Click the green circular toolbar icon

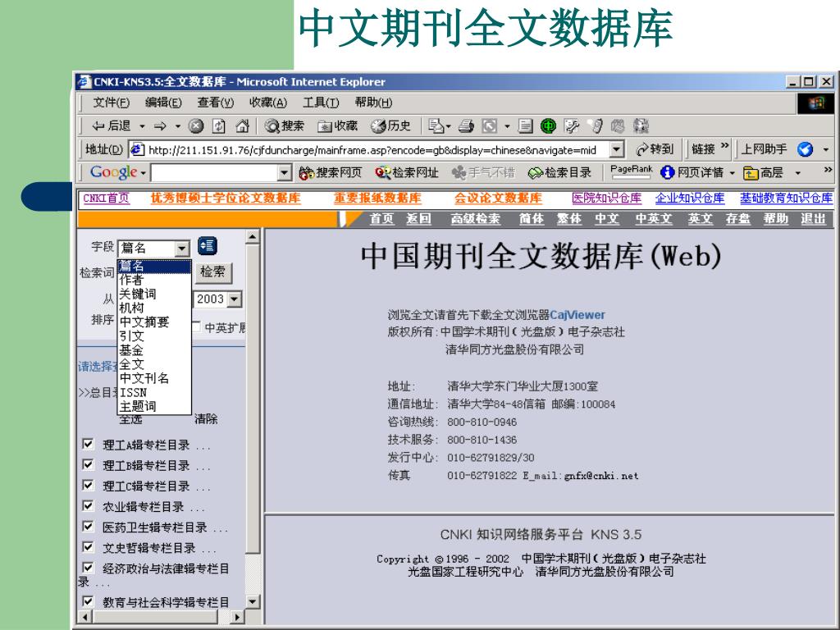click(x=548, y=126)
